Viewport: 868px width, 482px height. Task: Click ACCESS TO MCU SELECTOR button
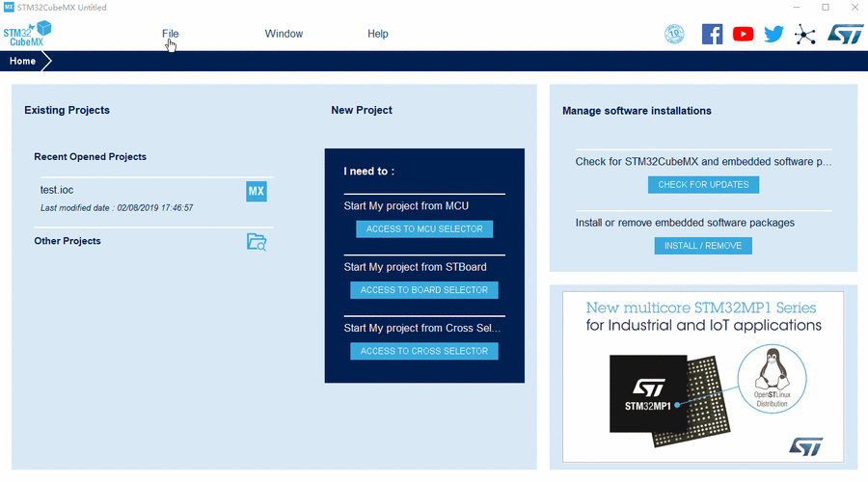point(424,229)
